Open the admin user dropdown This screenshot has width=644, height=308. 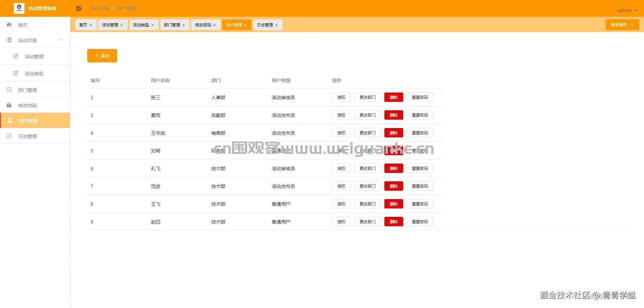pyautogui.click(x=627, y=10)
